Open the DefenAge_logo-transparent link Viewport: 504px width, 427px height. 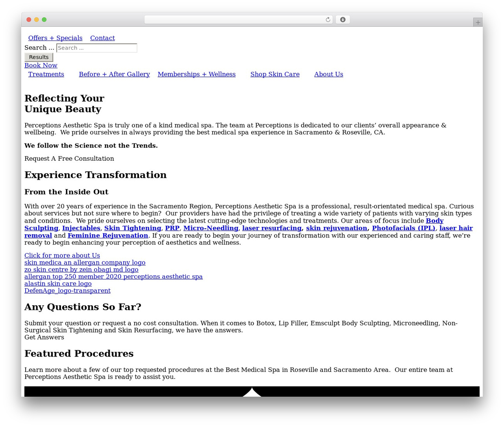tap(67, 291)
